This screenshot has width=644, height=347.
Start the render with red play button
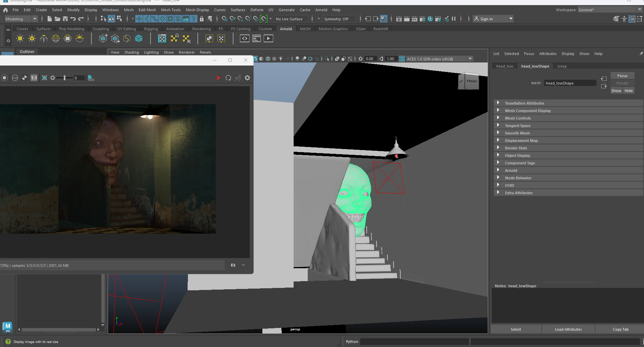(219, 78)
